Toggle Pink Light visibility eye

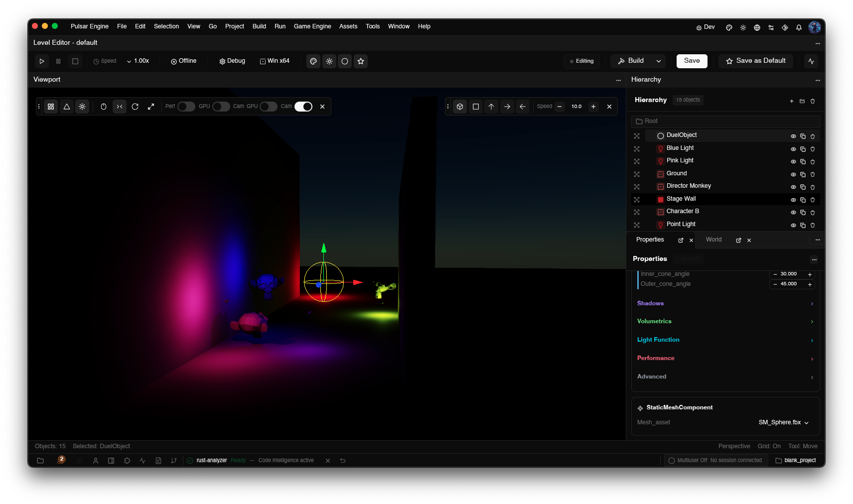[793, 162]
